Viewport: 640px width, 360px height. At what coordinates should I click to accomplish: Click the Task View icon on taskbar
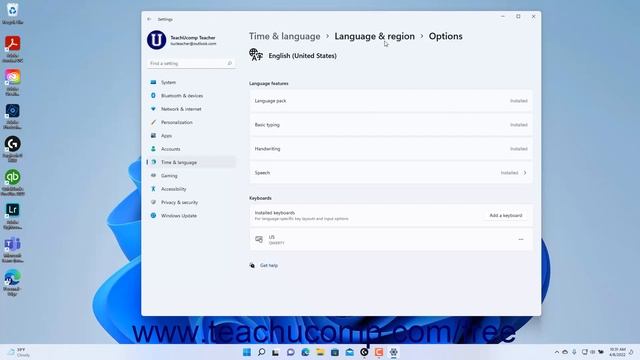(x=276, y=352)
